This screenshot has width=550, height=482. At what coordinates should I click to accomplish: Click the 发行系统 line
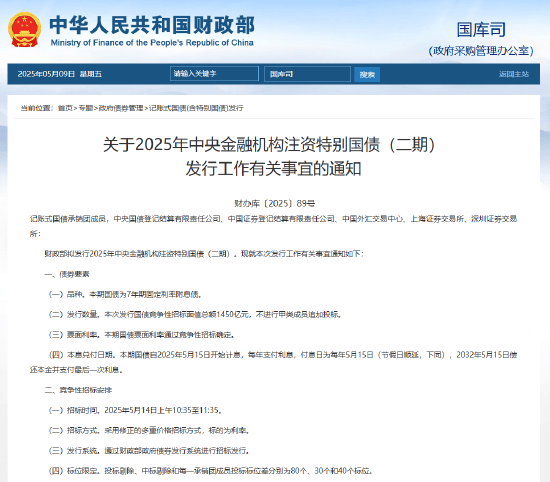(x=149, y=450)
